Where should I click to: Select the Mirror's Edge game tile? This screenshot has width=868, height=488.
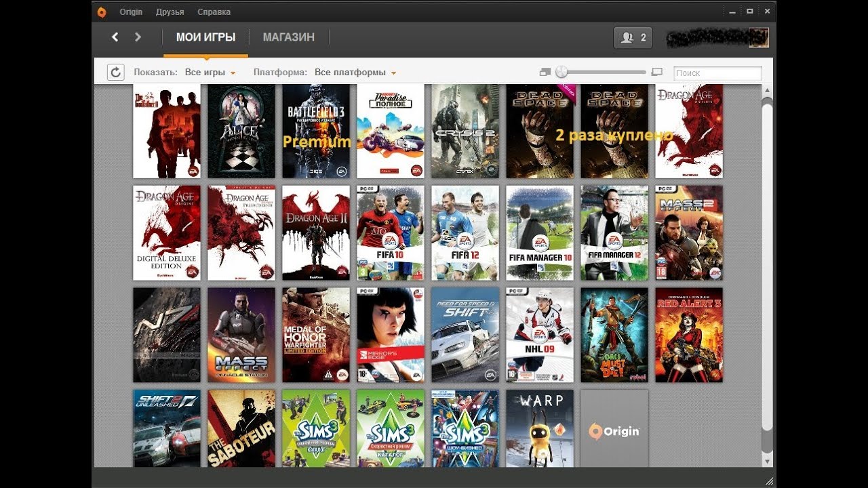pos(391,335)
